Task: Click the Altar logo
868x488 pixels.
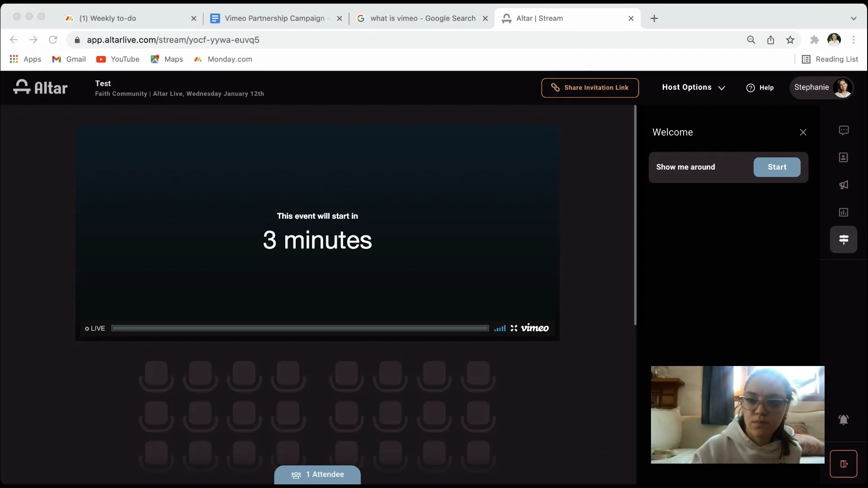Action: coord(41,87)
